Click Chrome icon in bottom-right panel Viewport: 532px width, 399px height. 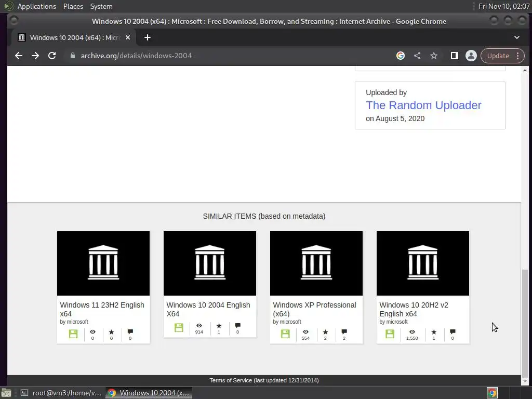[x=492, y=393]
